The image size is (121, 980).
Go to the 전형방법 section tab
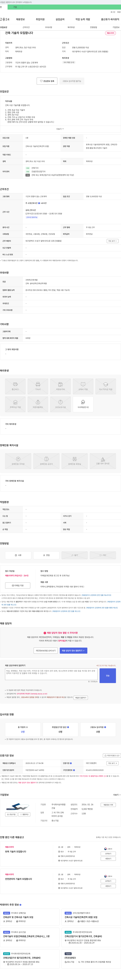[x=94, y=27]
